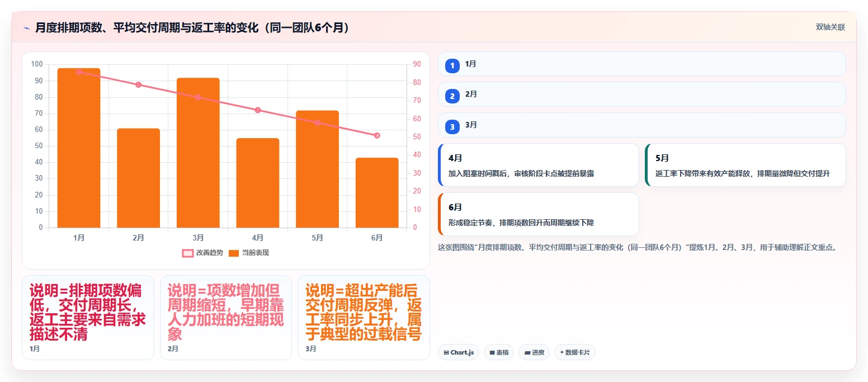Open the 4月 card about 阻塞时间戳
This screenshot has height=382, width=868.
(539, 165)
